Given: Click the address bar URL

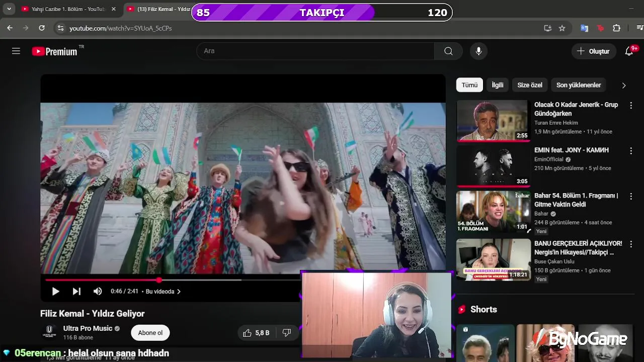Looking at the screenshot, I should (x=120, y=28).
